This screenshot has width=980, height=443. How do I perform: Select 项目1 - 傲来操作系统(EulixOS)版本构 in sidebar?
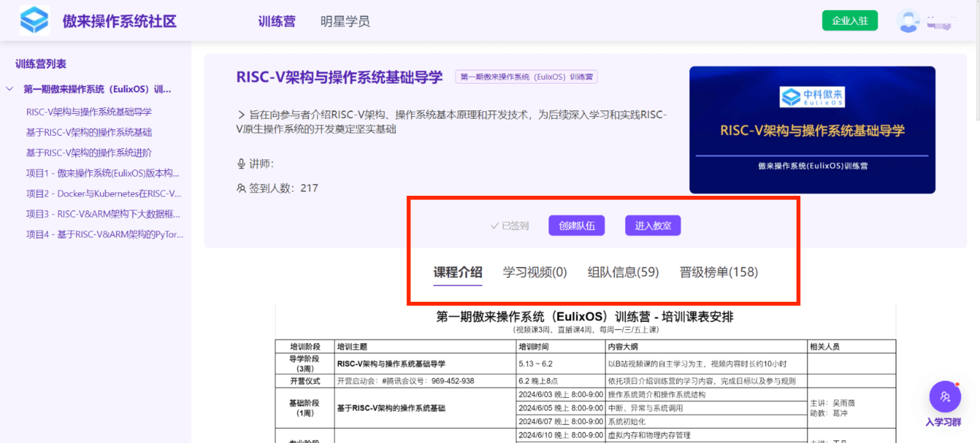click(x=103, y=173)
